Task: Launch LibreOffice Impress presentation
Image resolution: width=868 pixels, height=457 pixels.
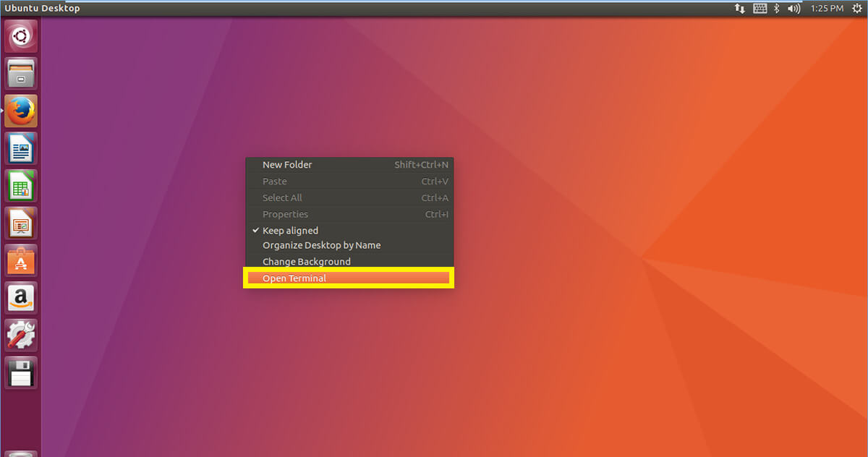Action: [21, 224]
